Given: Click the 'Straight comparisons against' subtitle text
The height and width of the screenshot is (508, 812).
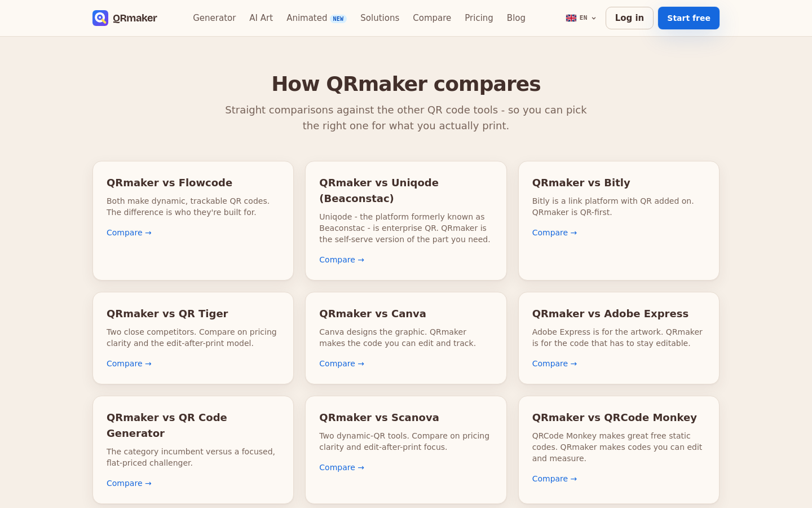Looking at the screenshot, I should [406, 118].
